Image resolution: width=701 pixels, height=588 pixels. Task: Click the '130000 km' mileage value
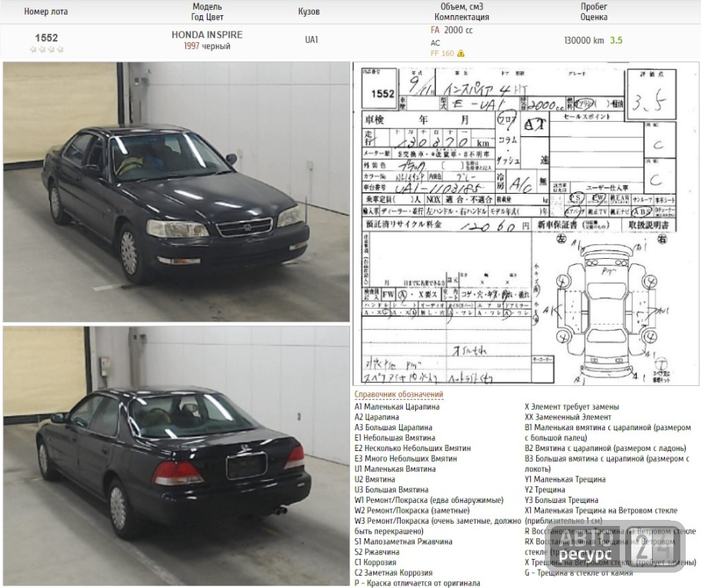pyautogui.click(x=585, y=41)
